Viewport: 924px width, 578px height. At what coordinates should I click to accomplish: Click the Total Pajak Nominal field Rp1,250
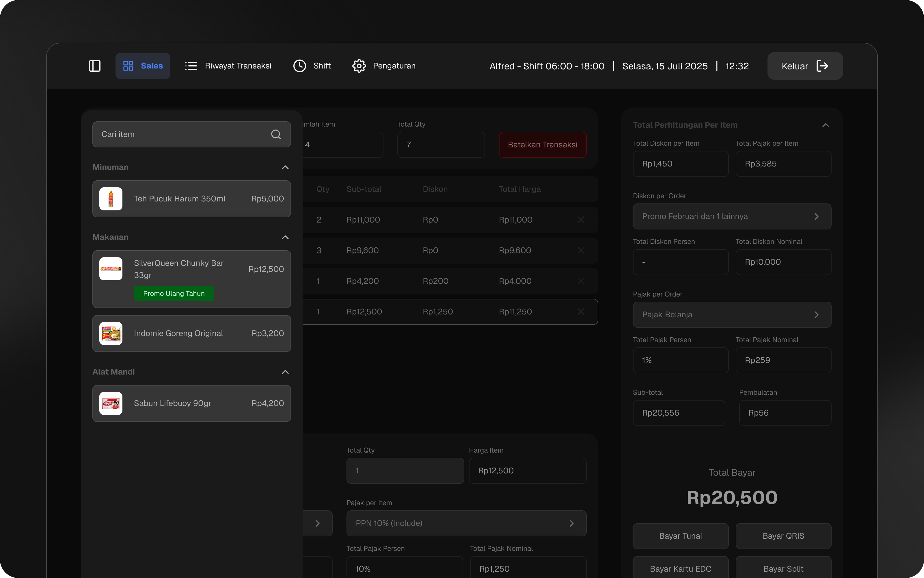528,568
